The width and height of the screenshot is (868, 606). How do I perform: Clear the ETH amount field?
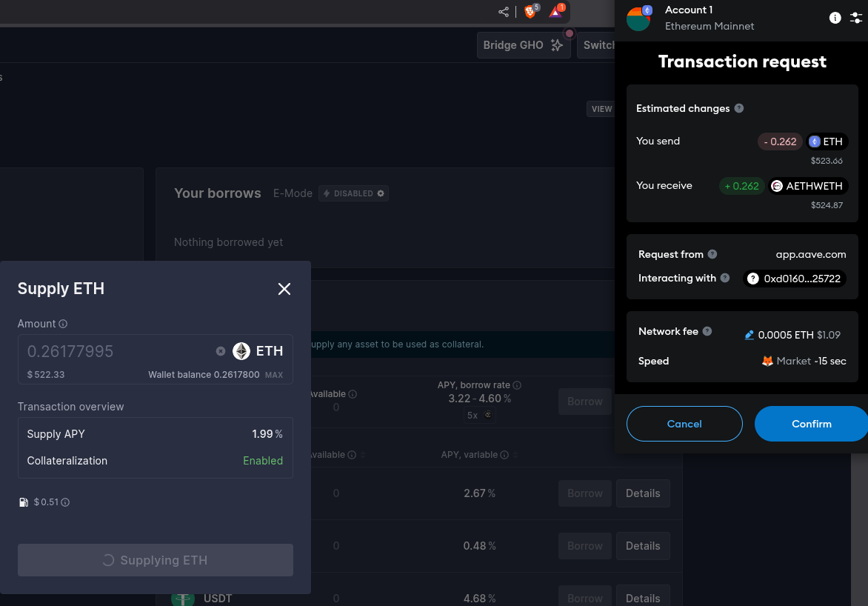220,350
